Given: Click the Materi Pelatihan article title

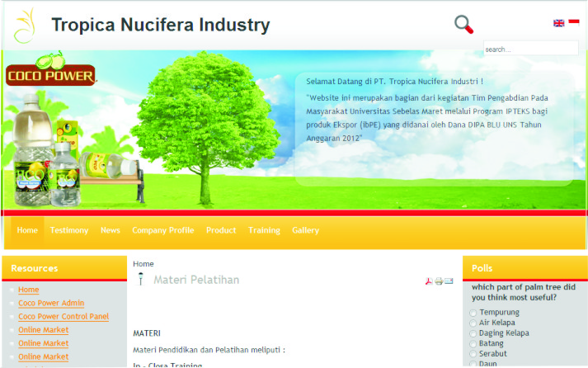Looking at the screenshot, I should 196,280.
